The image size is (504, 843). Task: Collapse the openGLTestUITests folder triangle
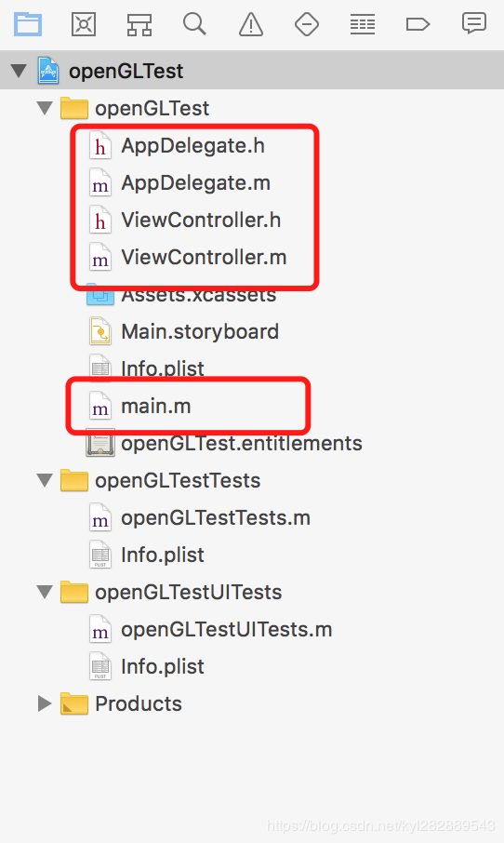[45, 592]
